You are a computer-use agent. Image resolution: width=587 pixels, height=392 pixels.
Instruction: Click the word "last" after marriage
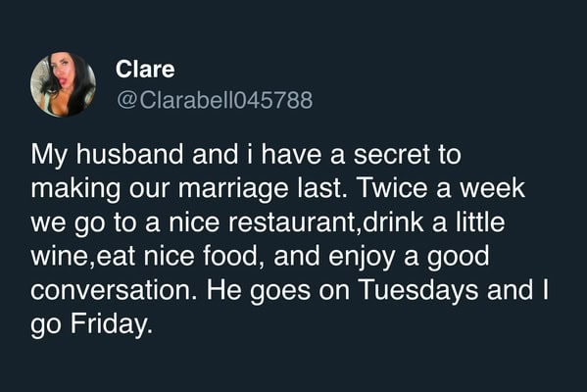coord(319,188)
